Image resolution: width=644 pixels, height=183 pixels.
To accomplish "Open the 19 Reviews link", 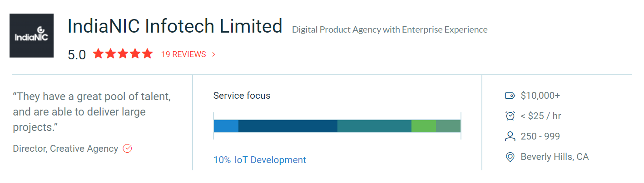I will 183,54.
